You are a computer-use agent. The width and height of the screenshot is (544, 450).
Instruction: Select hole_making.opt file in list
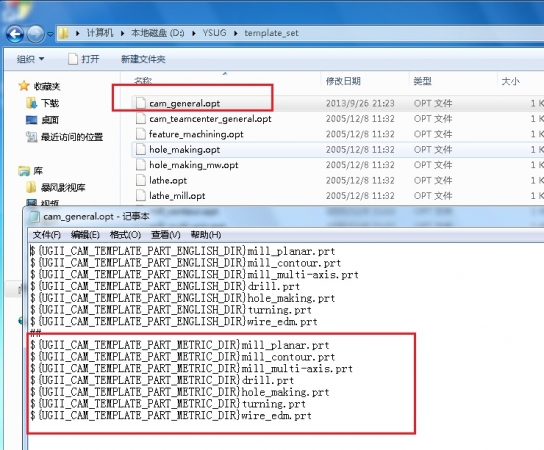[184, 150]
